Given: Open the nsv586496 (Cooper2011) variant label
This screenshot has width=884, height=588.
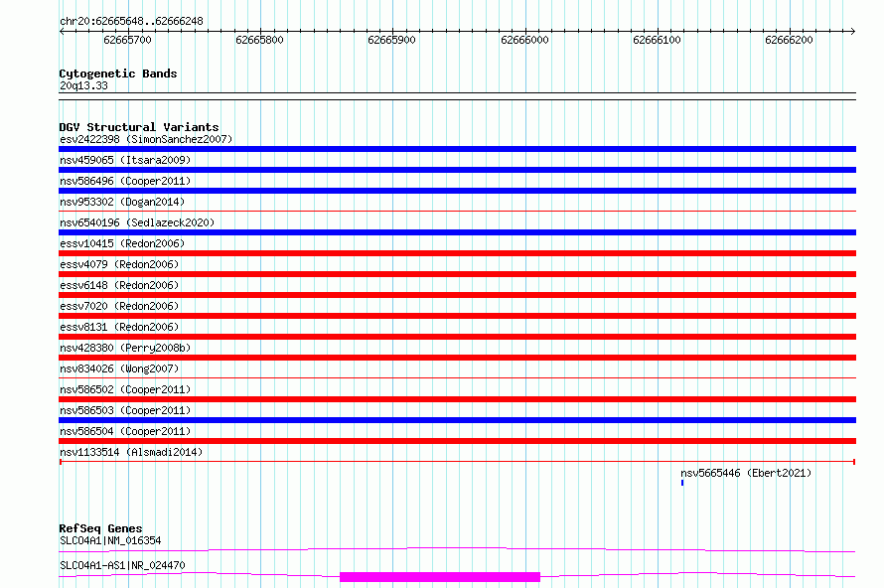Looking at the screenshot, I should click(125, 181).
